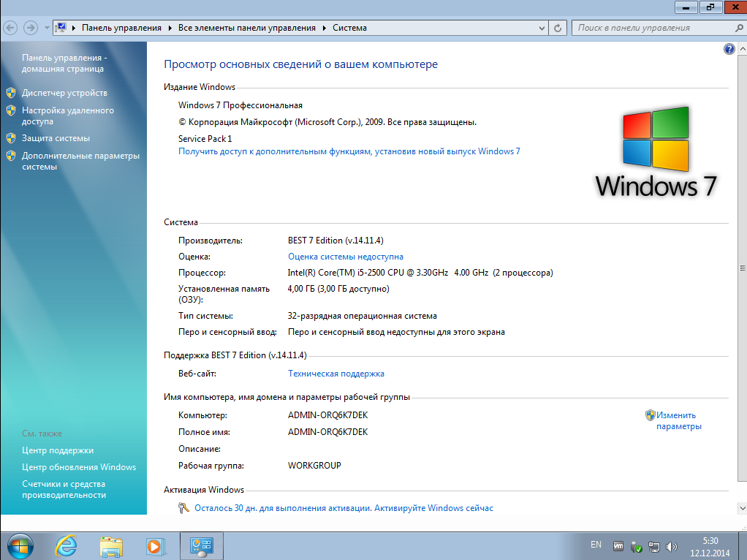Image resolution: width=747 pixels, height=560 pixels.
Task: Click the shield icon beside Изменить параметры
Action: pyautogui.click(x=650, y=415)
